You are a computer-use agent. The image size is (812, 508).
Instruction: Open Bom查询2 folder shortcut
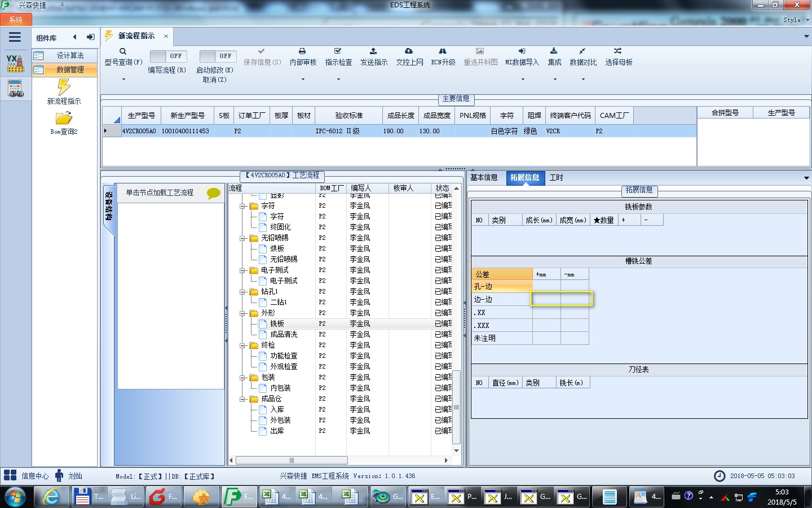[64, 123]
